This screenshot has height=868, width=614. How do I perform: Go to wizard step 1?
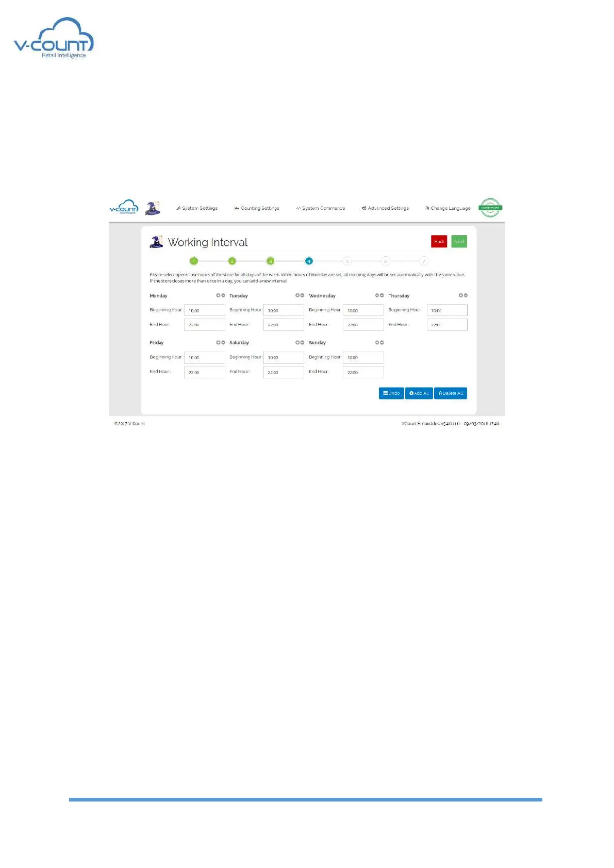point(194,261)
